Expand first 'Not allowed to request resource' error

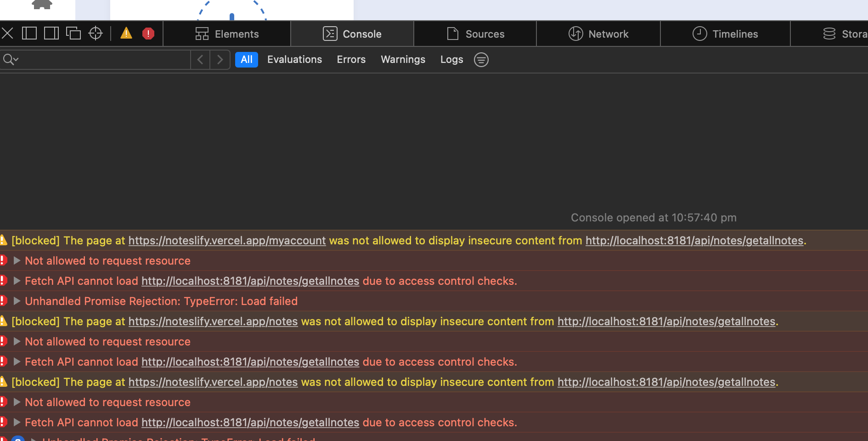pyautogui.click(x=17, y=260)
